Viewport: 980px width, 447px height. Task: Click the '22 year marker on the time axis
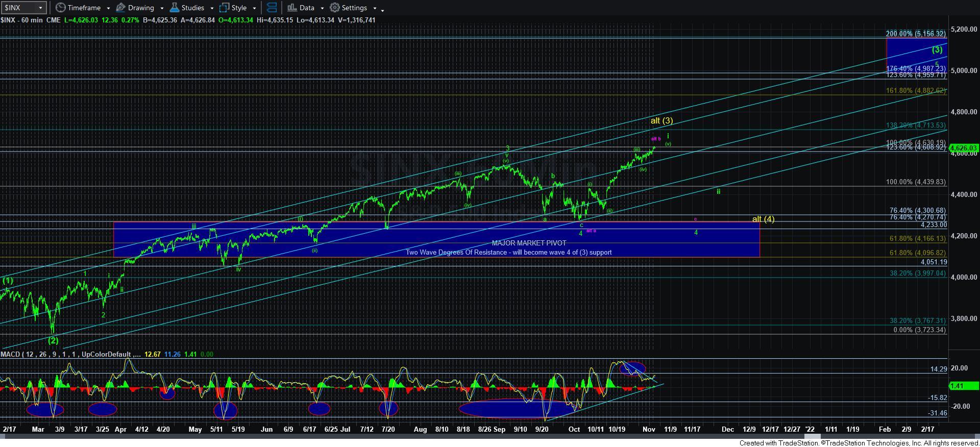(x=810, y=429)
